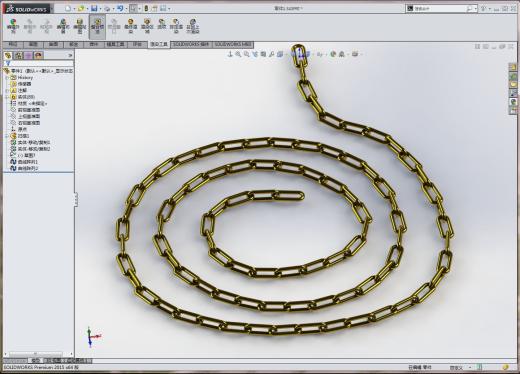This screenshot has height=374, width=520.
Task: Click the heads-up Edit Appearance sphere icon
Action: (333, 54)
